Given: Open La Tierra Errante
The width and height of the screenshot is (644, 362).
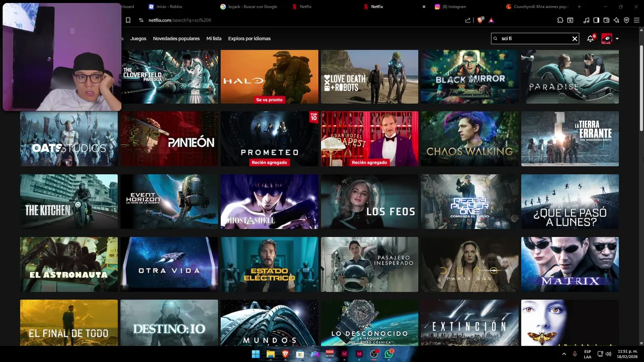Looking at the screenshot, I should coord(570,139).
